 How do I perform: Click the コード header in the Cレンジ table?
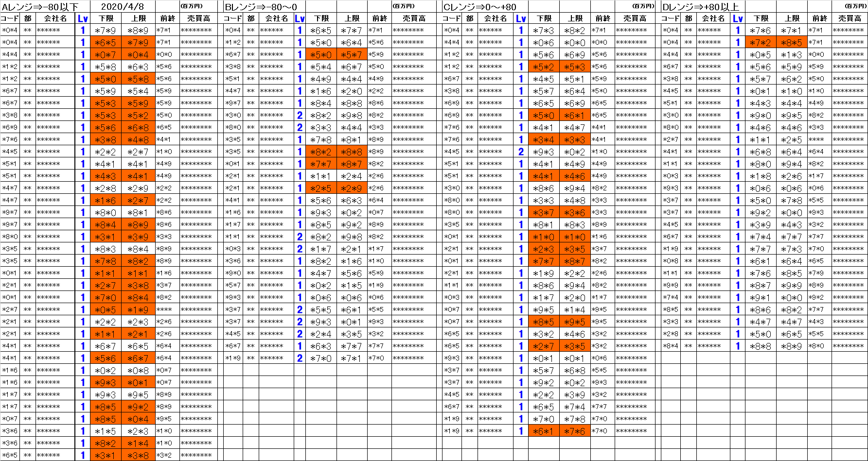pyautogui.click(x=452, y=18)
